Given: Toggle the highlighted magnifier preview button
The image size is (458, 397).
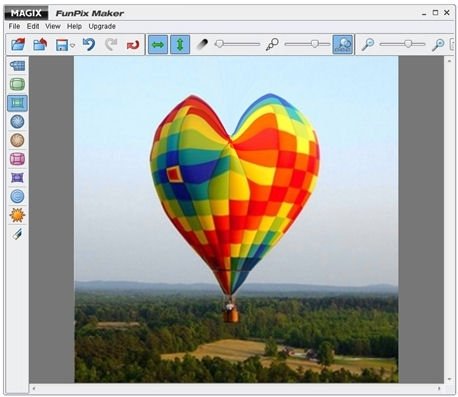Looking at the screenshot, I should click(343, 44).
